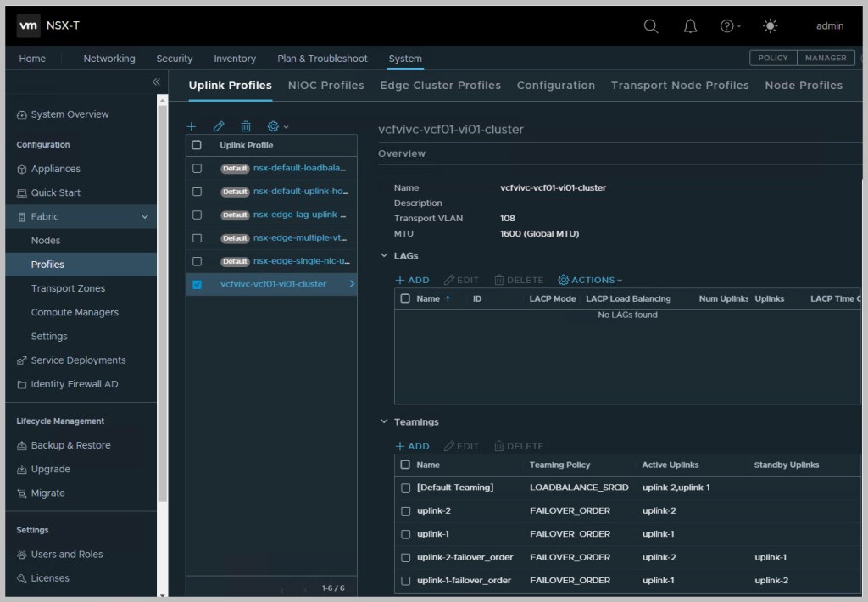868x602 pixels.
Task: Collapse the Teamings section
Action: tap(384, 422)
